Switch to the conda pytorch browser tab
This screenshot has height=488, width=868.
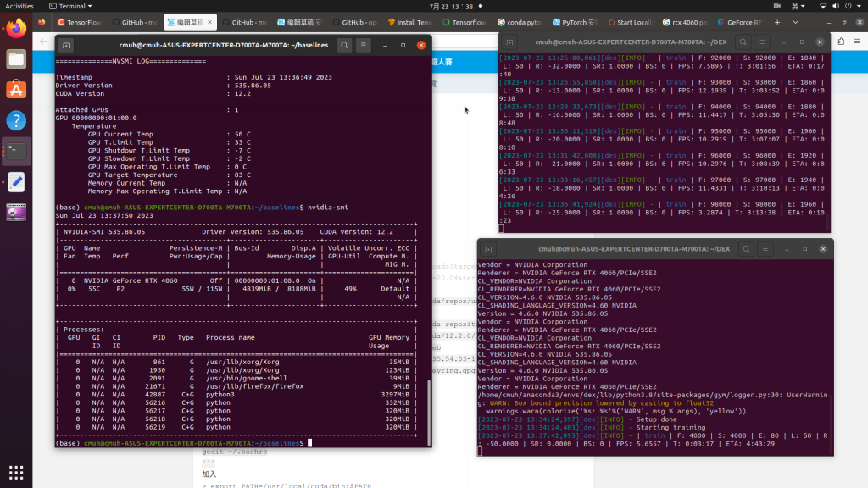point(520,23)
